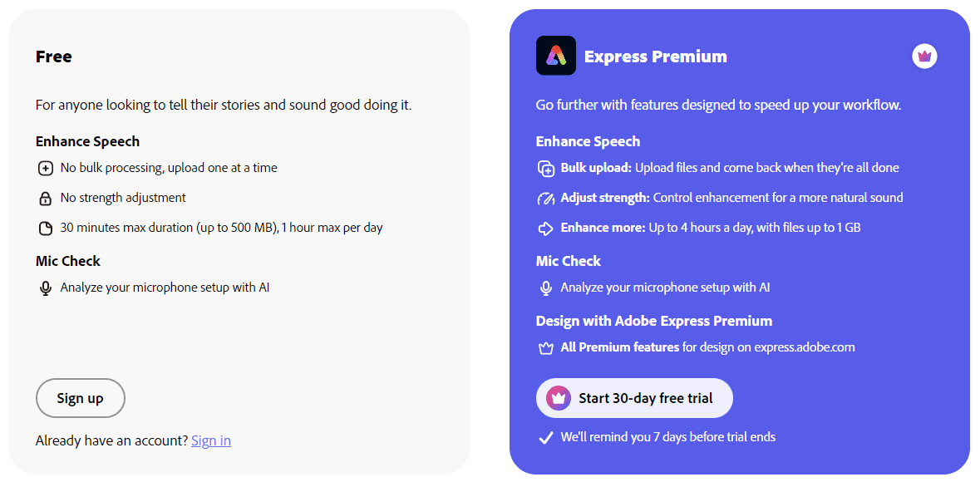
Task: Click the Design with Adobe Express Premium heading
Action: (x=654, y=321)
